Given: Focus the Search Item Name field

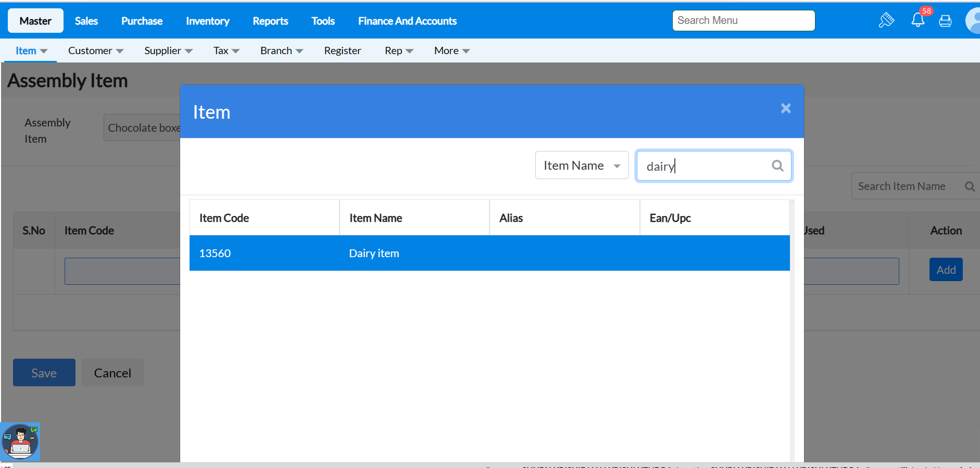Looking at the screenshot, I should (x=915, y=186).
